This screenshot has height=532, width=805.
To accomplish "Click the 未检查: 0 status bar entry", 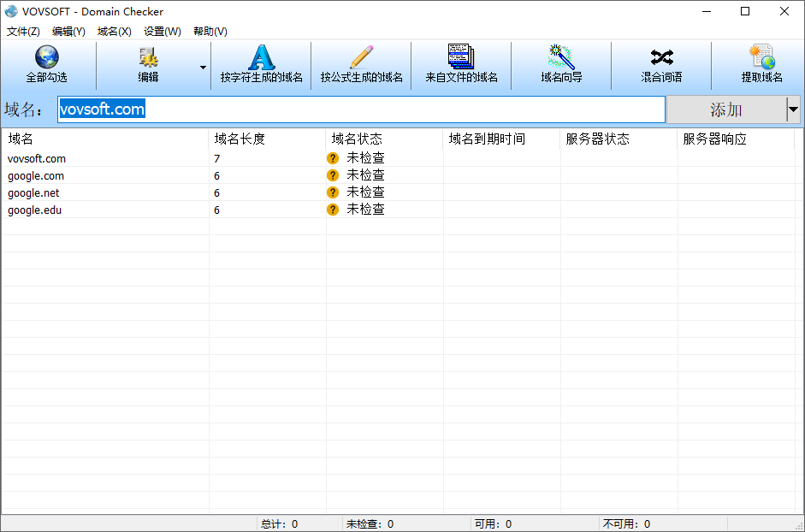I will pos(370,523).
